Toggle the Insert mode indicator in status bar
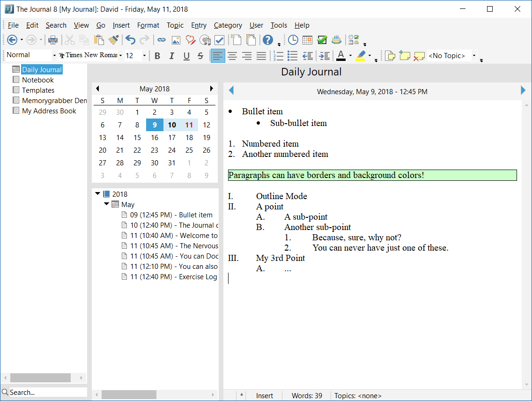 tap(264, 395)
